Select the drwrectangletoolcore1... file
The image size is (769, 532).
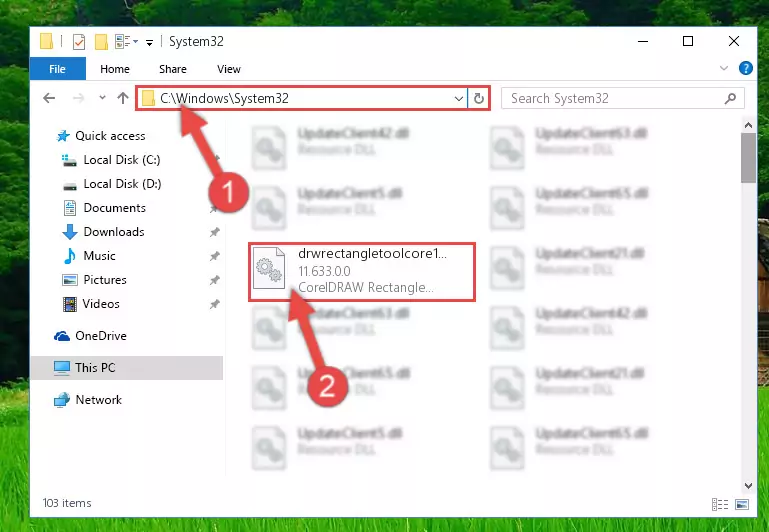(x=362, y=271)
